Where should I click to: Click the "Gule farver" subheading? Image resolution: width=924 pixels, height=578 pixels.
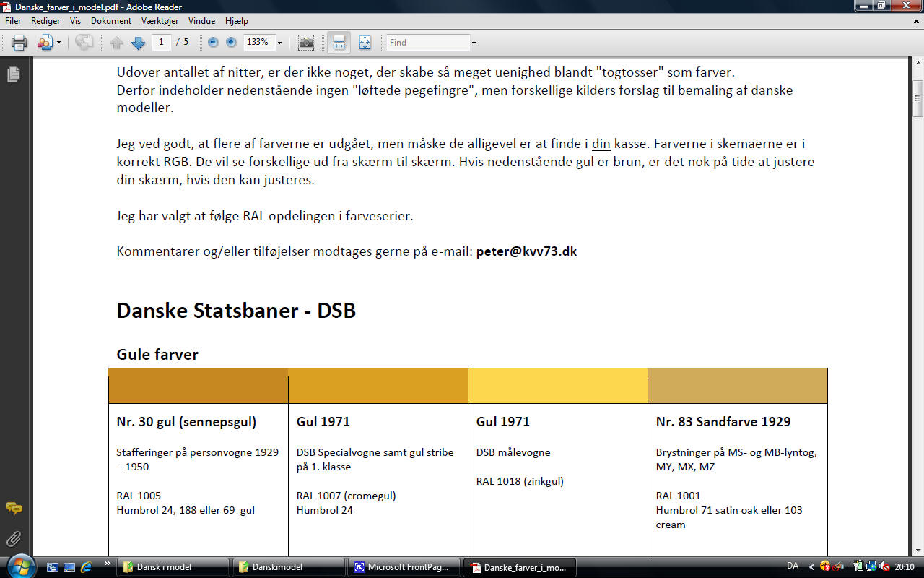click(157, 354)
